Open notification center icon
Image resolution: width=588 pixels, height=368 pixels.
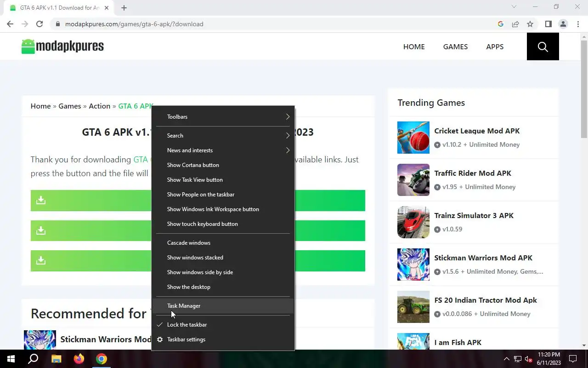(573, 359)
